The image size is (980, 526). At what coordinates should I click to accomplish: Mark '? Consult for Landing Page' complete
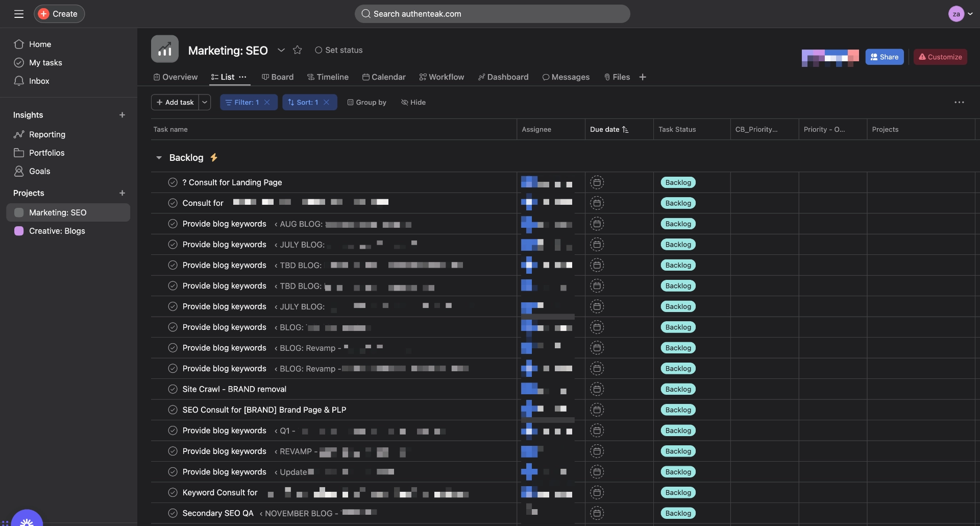pos(173,182)
